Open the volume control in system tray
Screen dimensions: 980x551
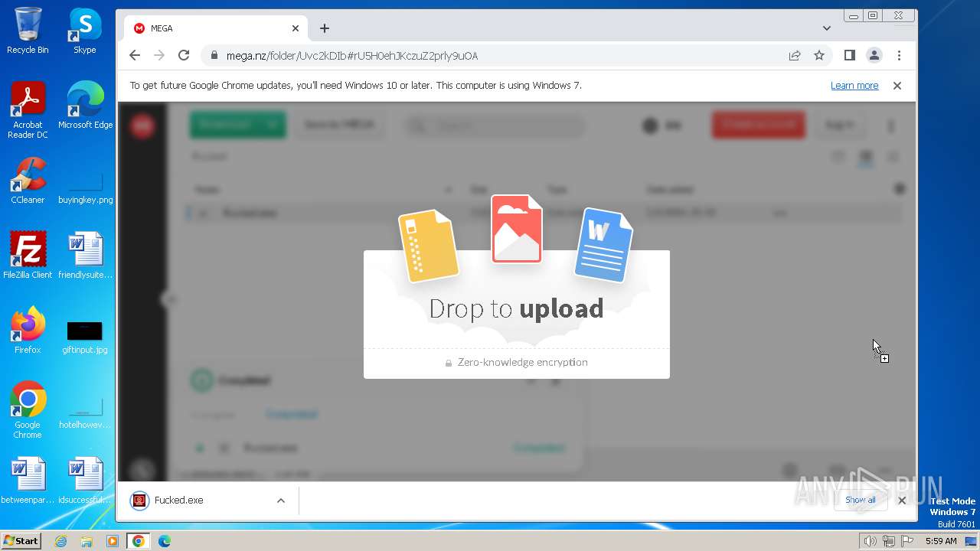pyautogui.click(x=870, y=541)
